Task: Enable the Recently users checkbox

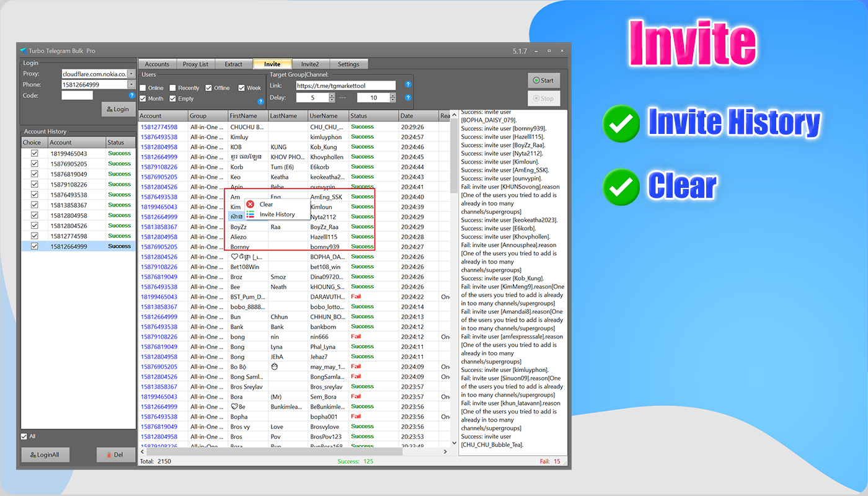Action: click(x=173, y=88)
